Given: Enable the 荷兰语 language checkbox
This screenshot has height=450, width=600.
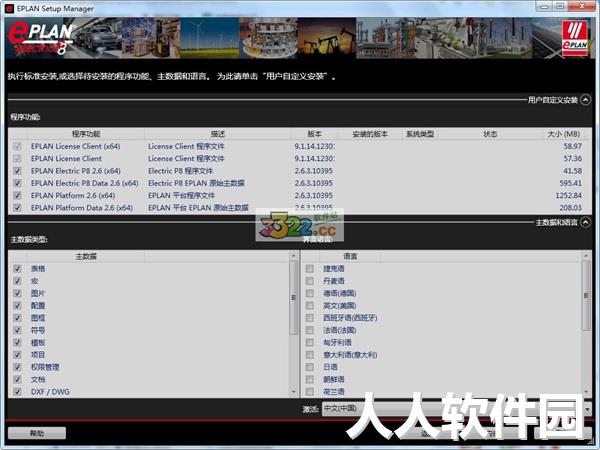Looking at the screenshot, I should (x=310, y=391).
